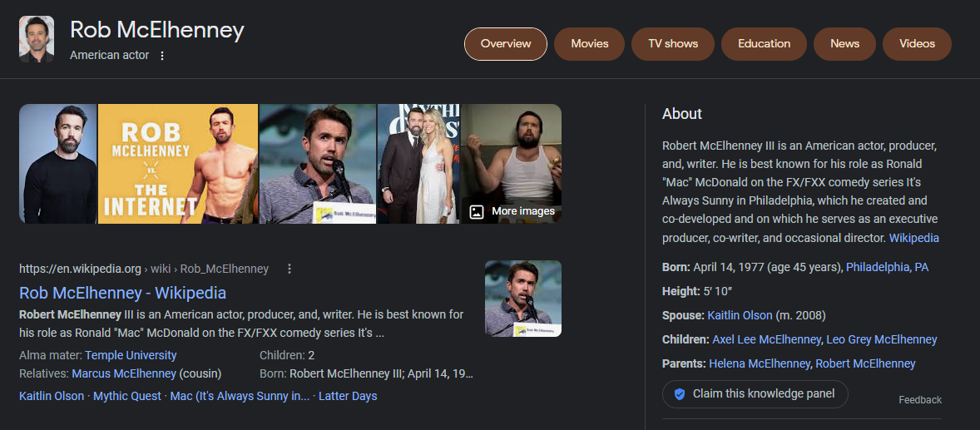
Task: Open the white tank top image
Action: pos(511,164)
